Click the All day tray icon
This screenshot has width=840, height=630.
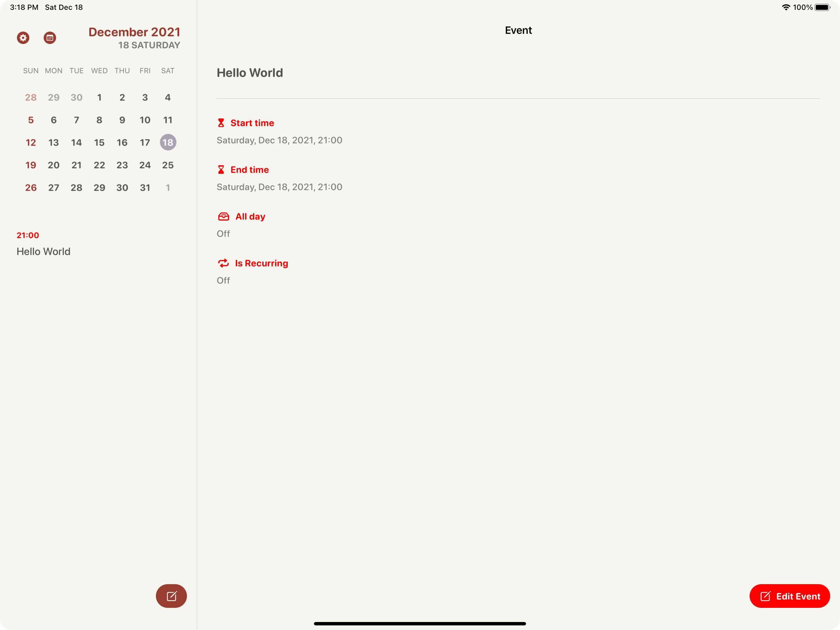pyautogui.click(x=223, y=216)
